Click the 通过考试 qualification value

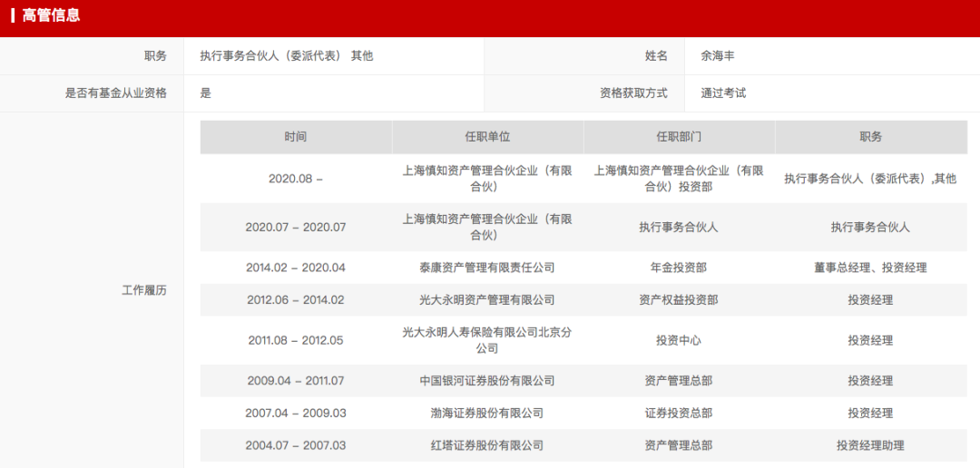[x=723, y=93]
